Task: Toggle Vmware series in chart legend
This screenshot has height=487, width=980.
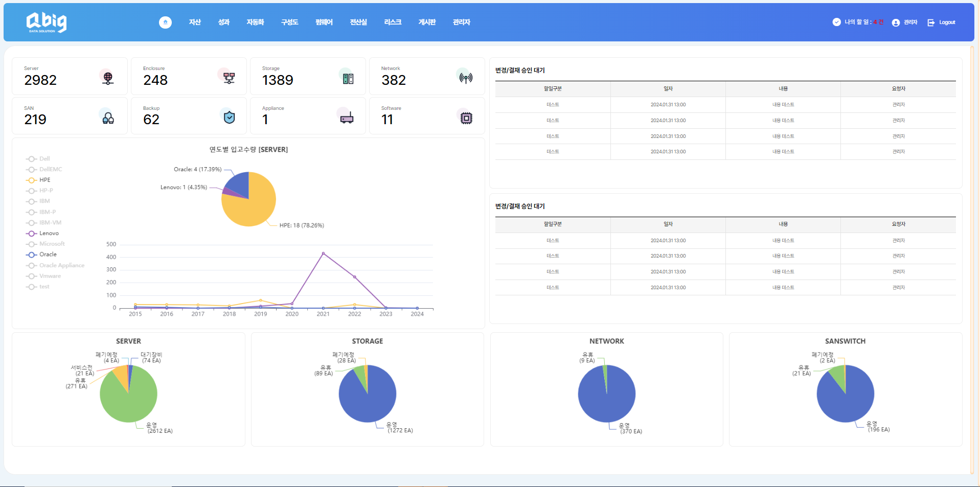Action: tap(43, 276)
